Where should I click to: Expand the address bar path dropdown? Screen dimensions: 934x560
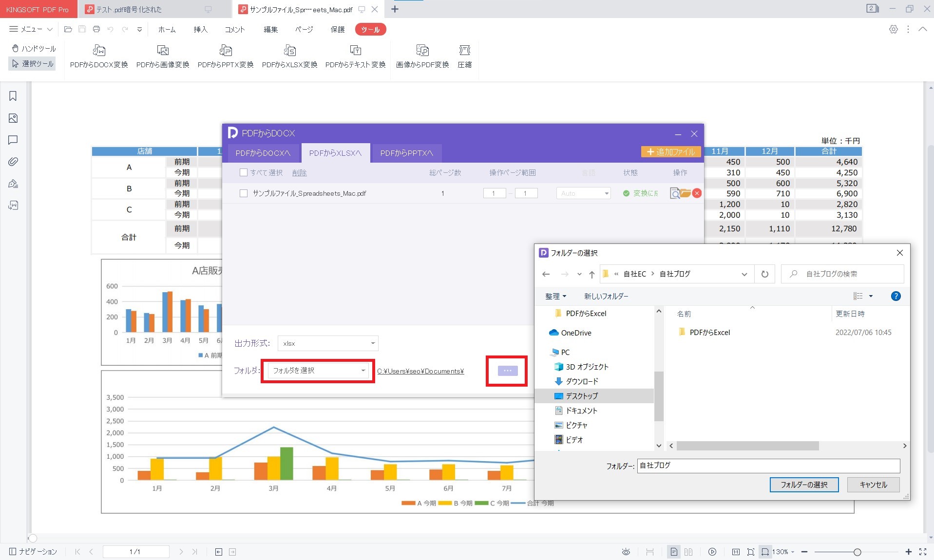point(744,274)
